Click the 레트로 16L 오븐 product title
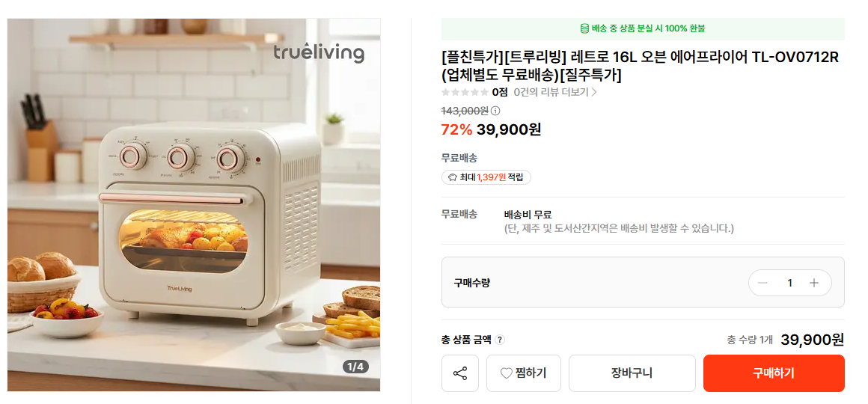The image size is (868, 404). click(641, 65)
